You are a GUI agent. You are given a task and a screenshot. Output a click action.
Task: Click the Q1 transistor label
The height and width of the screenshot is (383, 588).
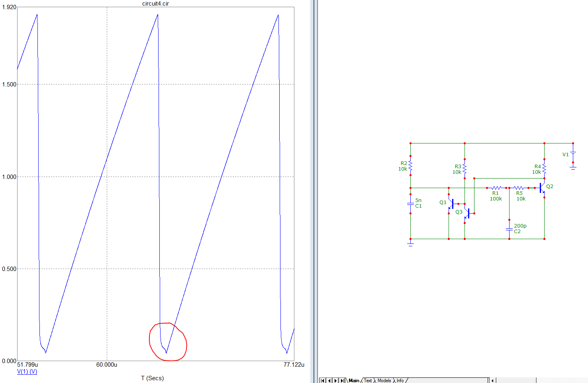pos(443,202)
